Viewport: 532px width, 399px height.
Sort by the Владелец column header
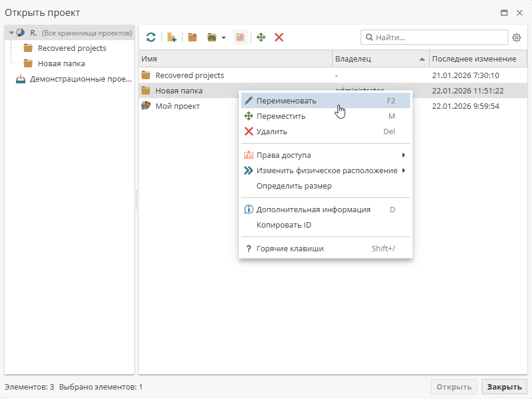click(355, 59)
